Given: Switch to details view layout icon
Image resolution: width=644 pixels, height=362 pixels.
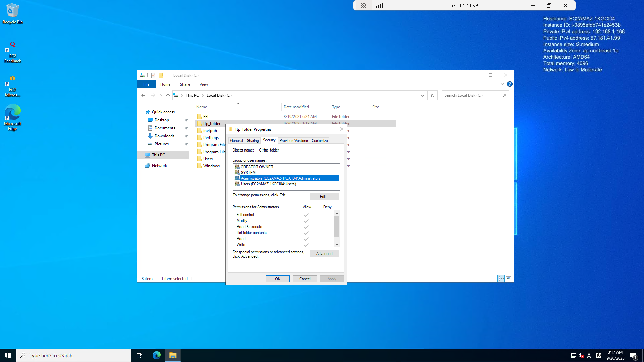Looking at the screenshot, I should [x=501, y=279].
